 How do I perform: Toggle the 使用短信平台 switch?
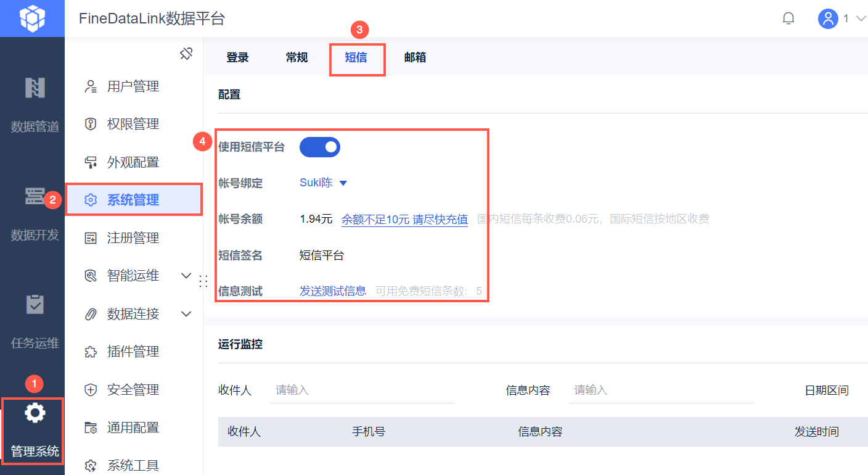[320, 147]
